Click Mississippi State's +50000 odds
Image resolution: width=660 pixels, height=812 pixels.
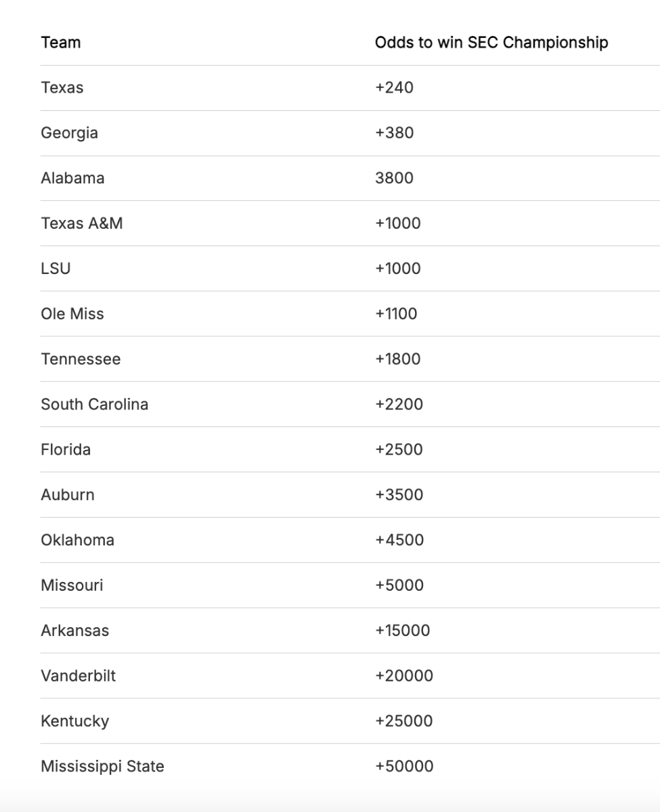click(x=404, y=767)
